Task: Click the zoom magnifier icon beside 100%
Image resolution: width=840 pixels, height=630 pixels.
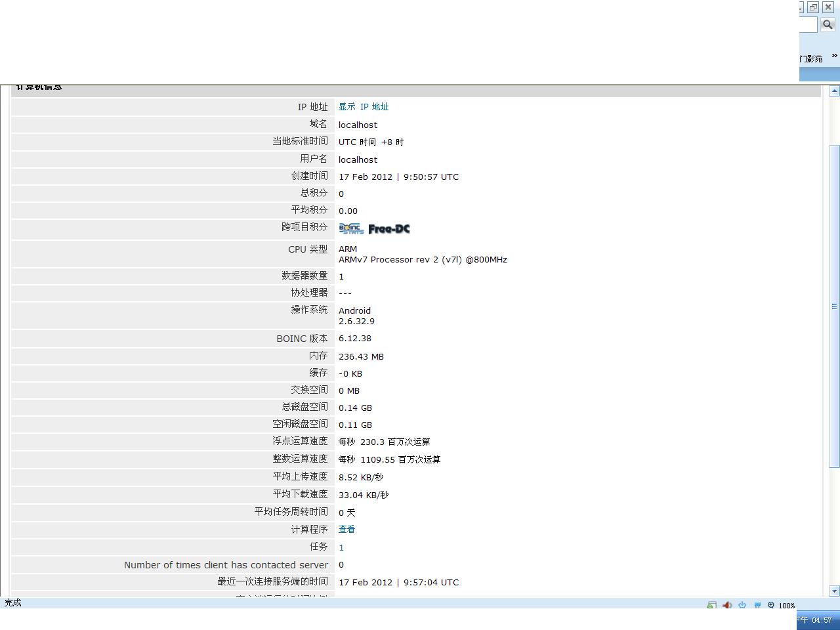Action: pos(771,605)
